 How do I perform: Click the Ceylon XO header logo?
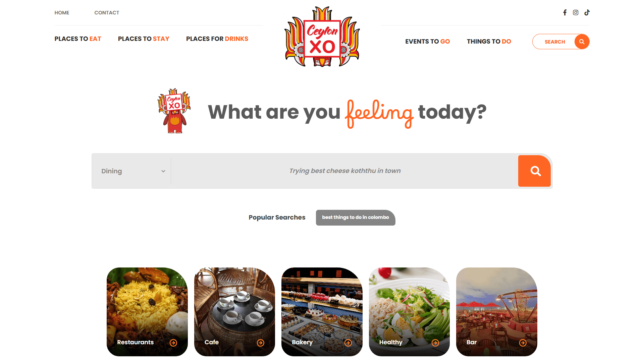pos(322,36)
